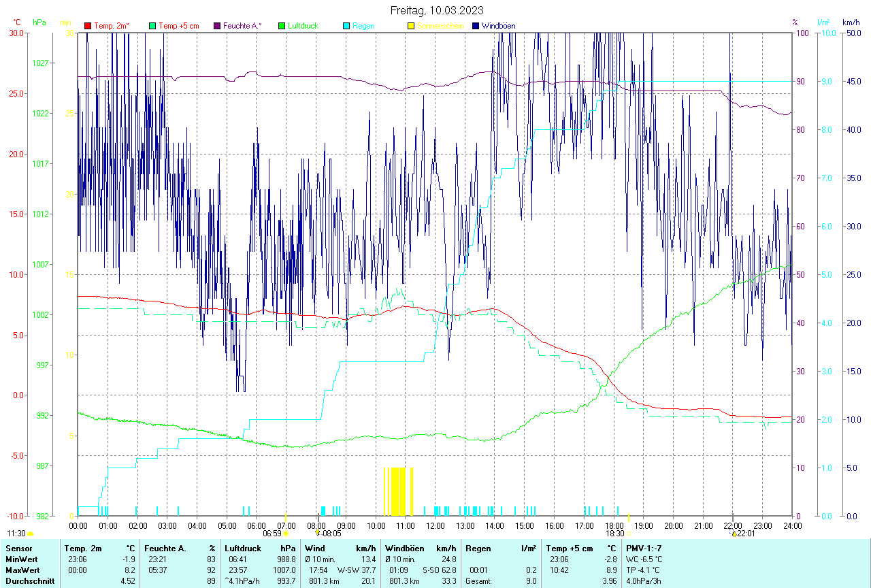
Task: Click the purple Feuchte A.* legend square
Action: pos(217,26)
